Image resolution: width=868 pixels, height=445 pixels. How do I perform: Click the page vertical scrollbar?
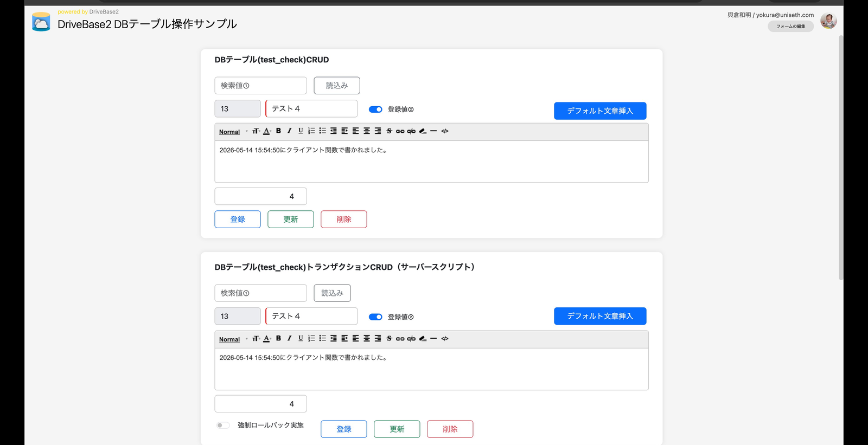pos(841,157)
